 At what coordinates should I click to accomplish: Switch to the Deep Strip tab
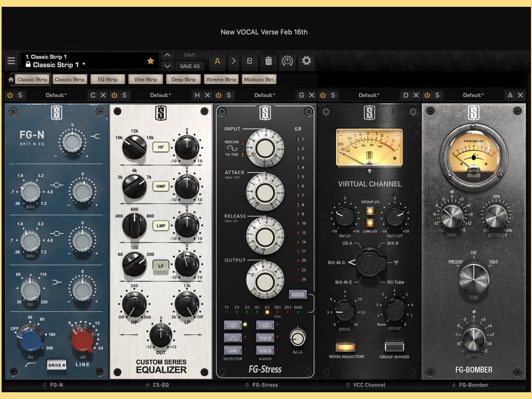(x=183, y=79)
